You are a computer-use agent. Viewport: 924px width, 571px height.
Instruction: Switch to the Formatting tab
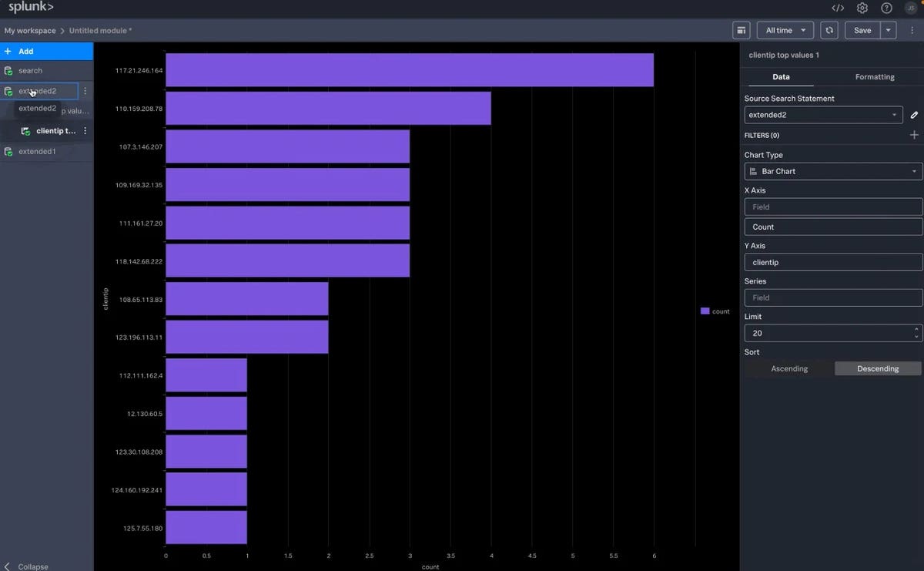point(875,77)
